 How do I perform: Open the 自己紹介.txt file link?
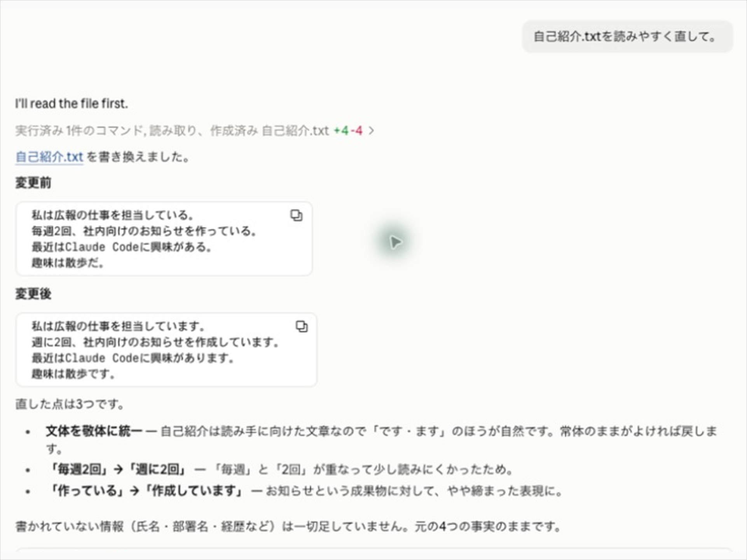coord(49,157)
